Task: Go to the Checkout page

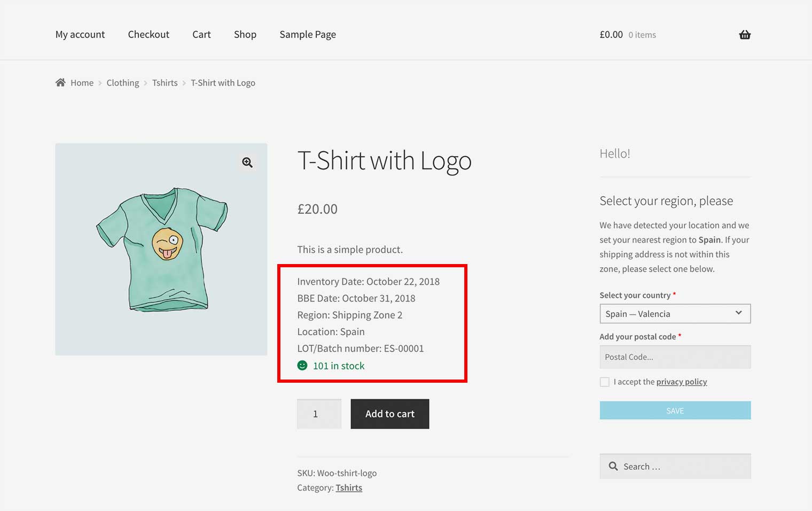Action: [149, 35]
